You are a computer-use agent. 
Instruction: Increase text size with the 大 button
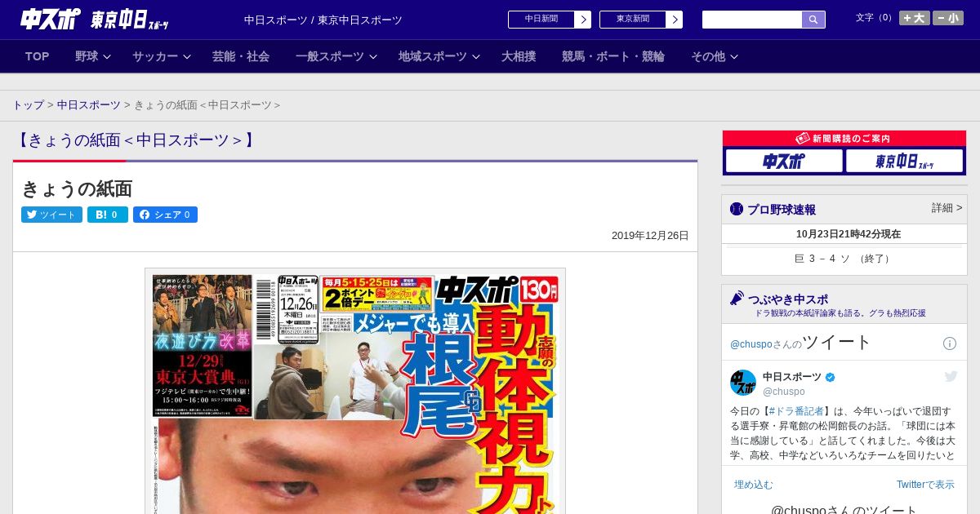915,18
